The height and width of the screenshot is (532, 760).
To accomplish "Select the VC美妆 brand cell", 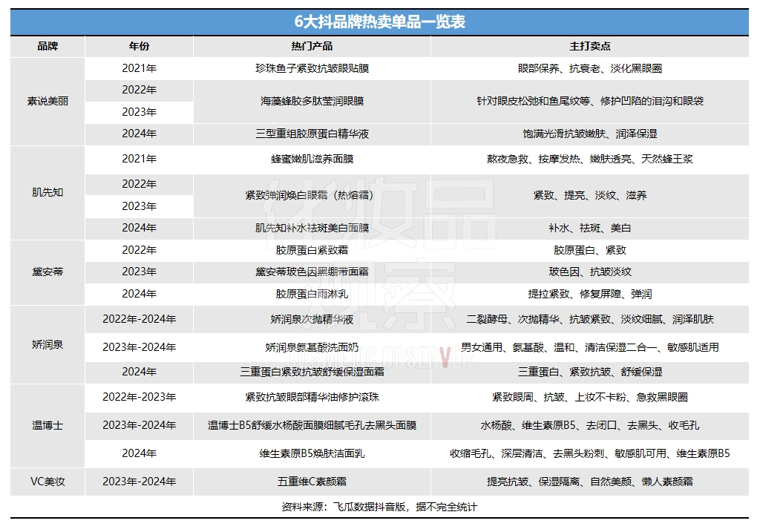I will pyautogui.click(x=47, y=482).
